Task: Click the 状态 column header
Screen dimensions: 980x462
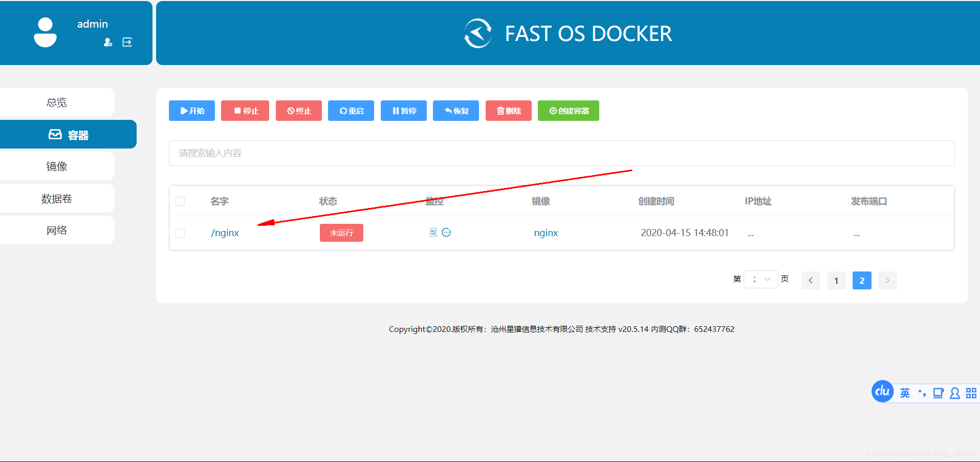Action: coord(328,201)
